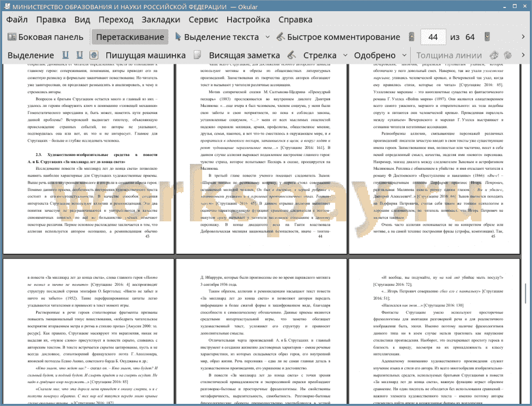This screenshot has height=406, width=532.
Task: Open the Справка menu
Action: coord(295,20)
